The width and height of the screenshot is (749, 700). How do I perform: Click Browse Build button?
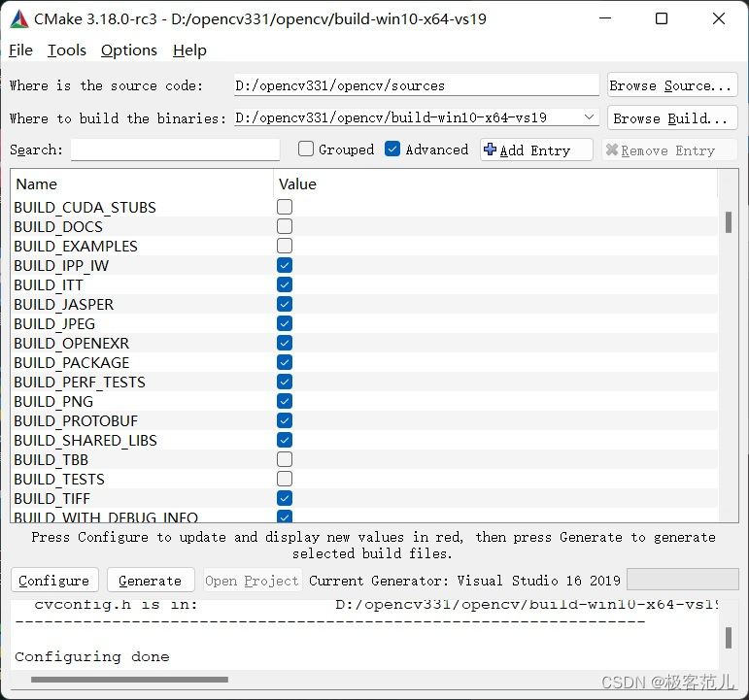coord(672,117)
